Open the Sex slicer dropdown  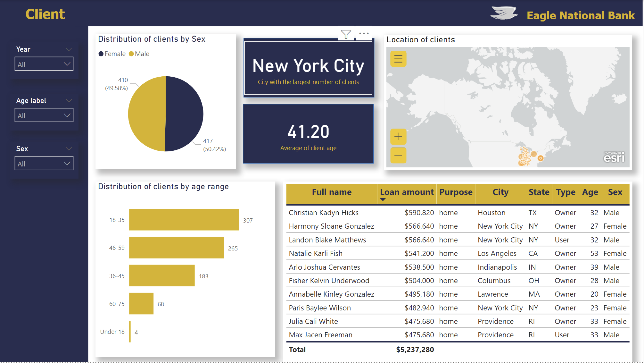(x=67, y=163)
